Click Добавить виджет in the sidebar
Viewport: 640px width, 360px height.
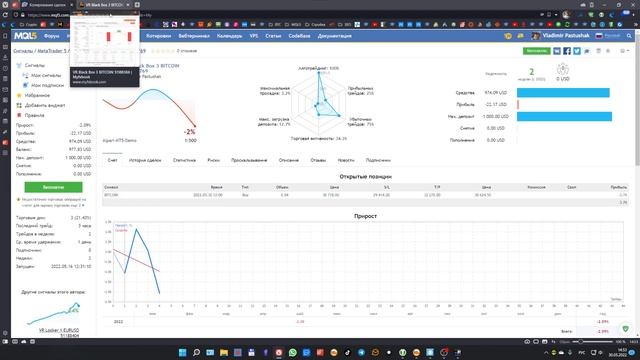coord(45,105)
